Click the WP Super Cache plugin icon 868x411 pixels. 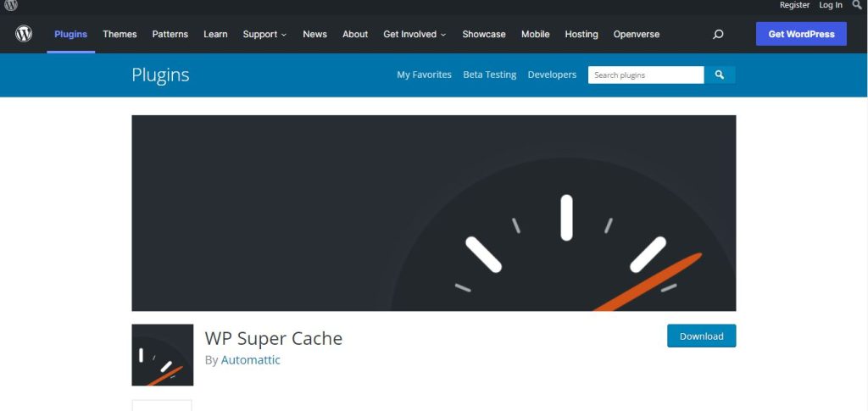[x=162, y=354]
